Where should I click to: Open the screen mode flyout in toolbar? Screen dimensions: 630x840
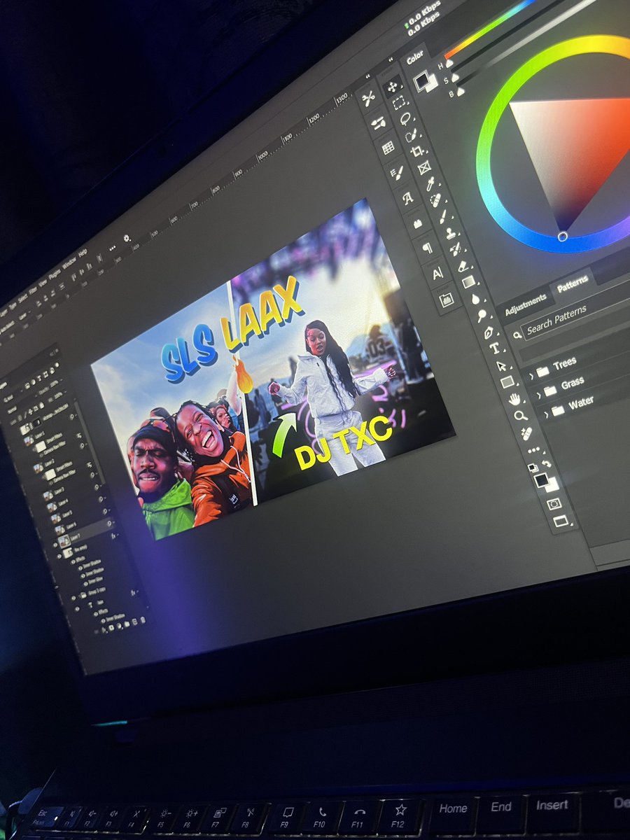(x=561, y=520)
